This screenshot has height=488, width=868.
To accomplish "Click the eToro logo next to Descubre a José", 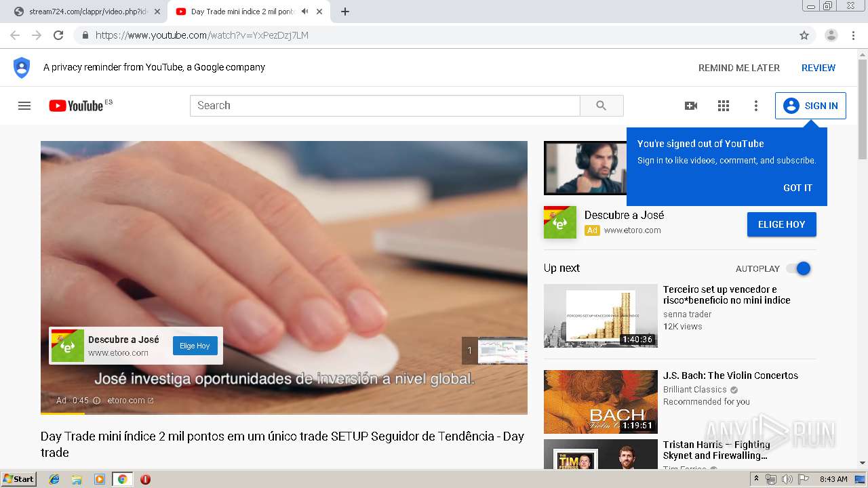I will click(560, 222).
